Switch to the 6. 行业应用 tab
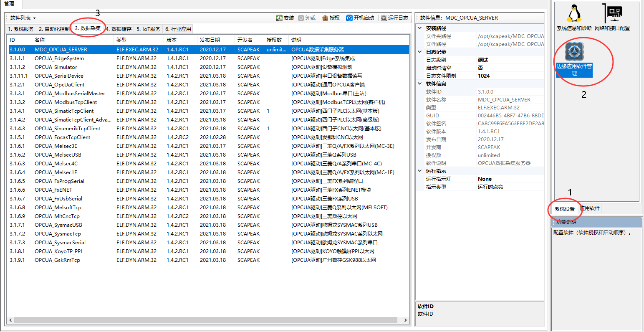644x332 pixels. 178,29
